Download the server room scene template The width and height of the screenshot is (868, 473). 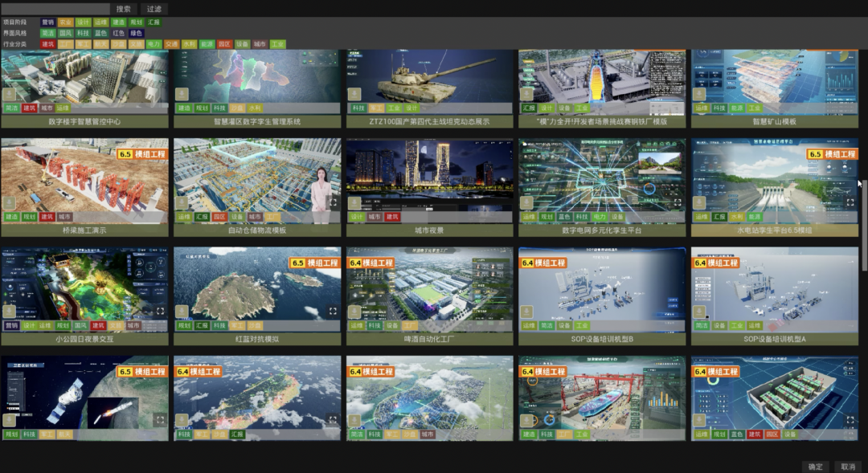pos(699,421)
